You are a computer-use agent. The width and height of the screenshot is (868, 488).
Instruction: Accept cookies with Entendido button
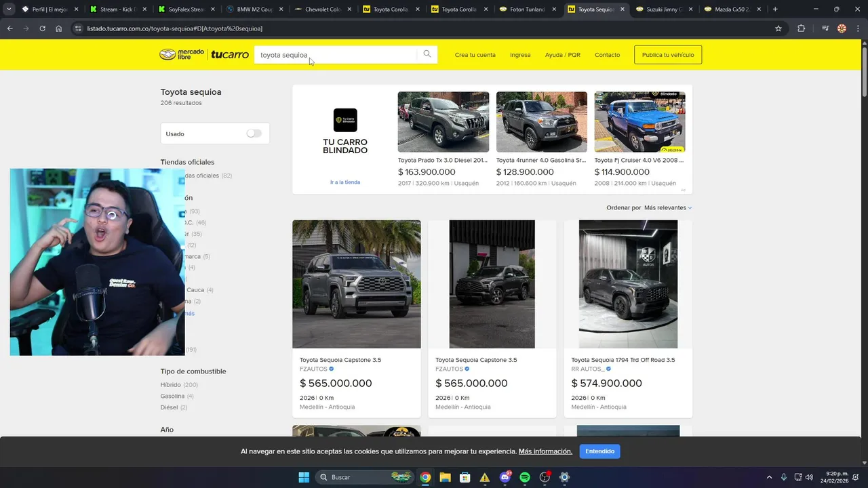click(x=600, y=451)
